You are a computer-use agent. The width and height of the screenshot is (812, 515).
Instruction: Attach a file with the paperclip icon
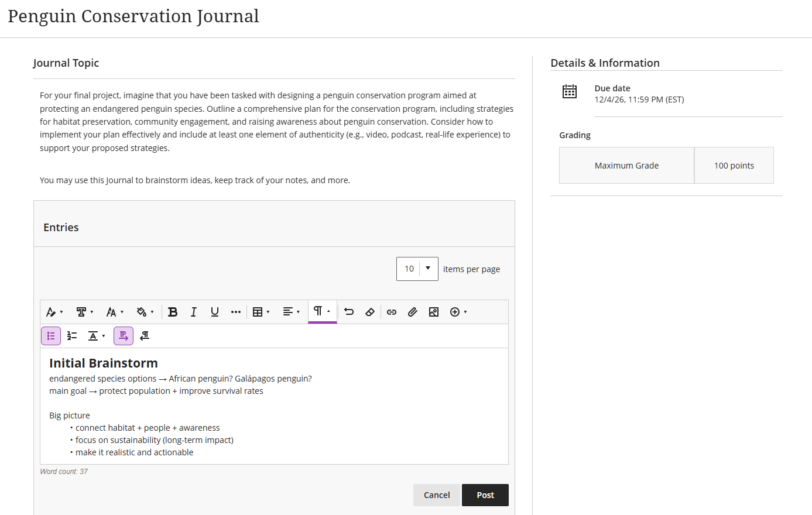(x=413, y=312)
